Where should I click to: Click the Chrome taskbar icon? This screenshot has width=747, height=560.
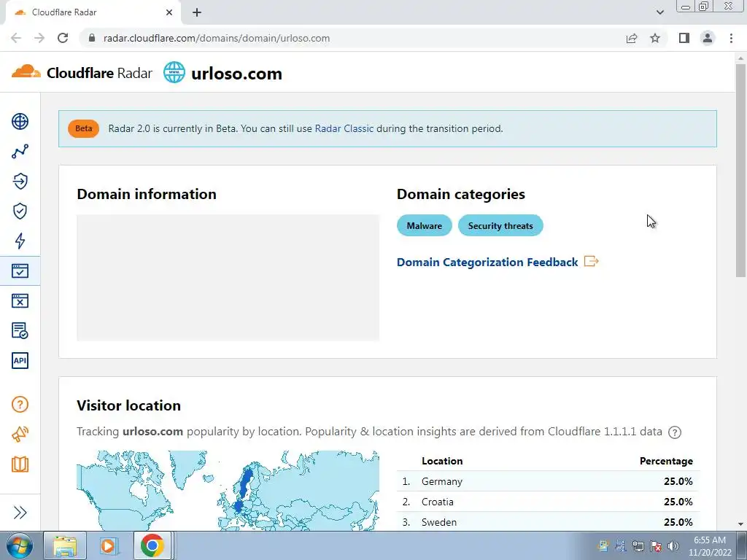click(x=152, y=545)
